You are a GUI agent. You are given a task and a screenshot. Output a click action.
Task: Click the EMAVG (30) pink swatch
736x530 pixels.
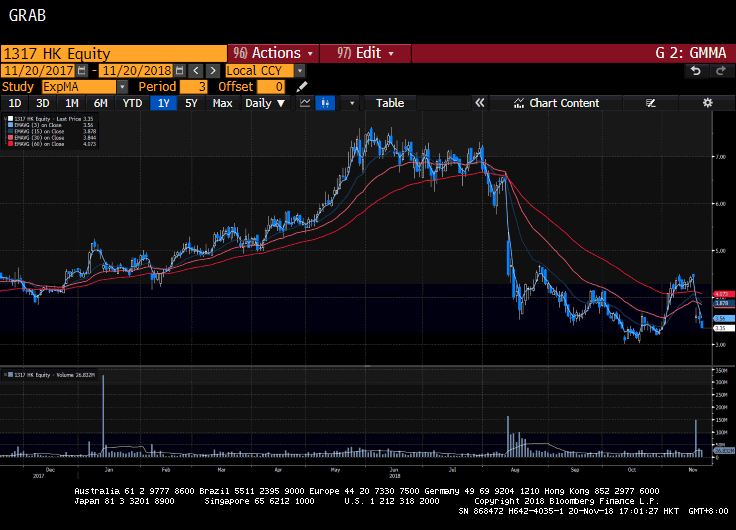[x=10, y=138]
